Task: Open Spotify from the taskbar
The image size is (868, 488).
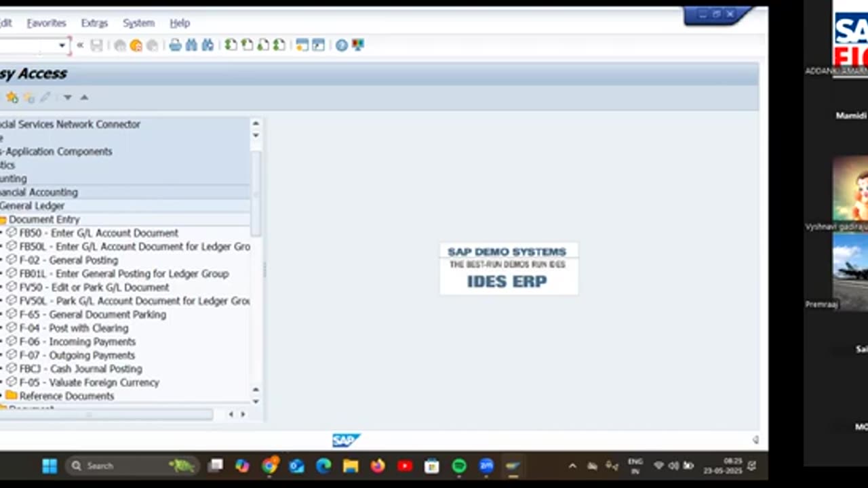Action: click(x=459, y=466)
